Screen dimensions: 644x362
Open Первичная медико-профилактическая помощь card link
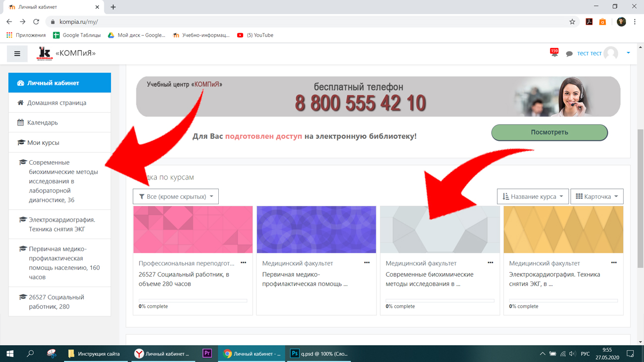coord(305,279)
